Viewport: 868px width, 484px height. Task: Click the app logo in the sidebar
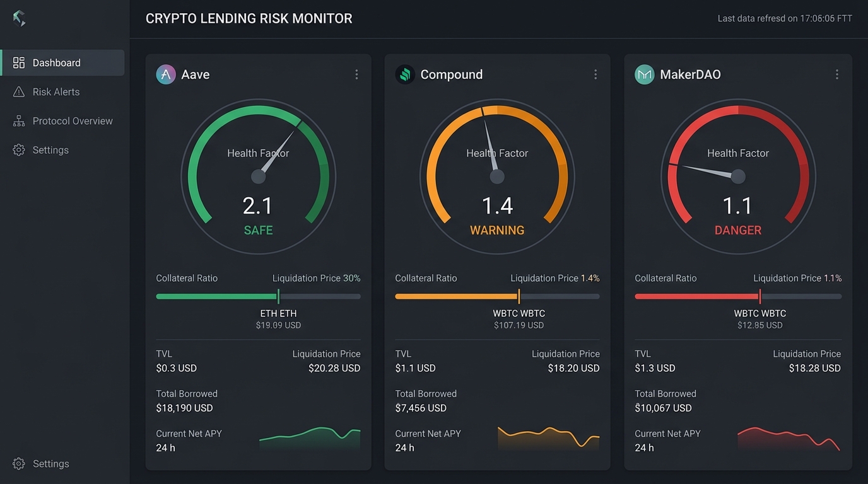[x=19, y=18]
